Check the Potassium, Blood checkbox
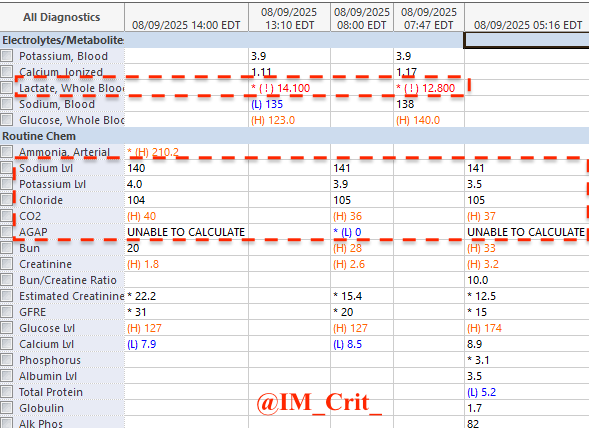 6,56
